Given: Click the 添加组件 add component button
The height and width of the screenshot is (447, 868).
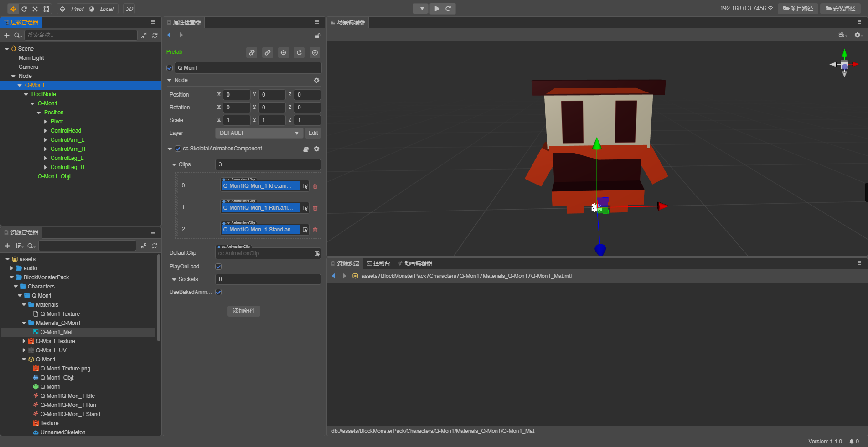Looking at the screenshot, I should [244, 311].
